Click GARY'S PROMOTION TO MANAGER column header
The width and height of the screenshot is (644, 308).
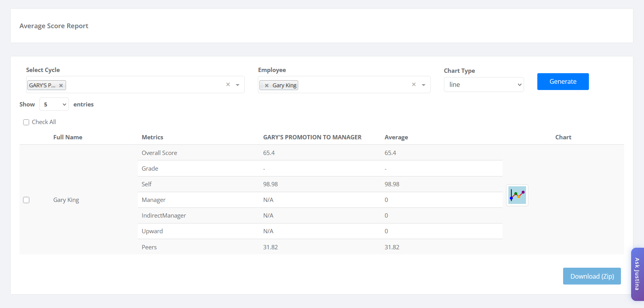tap(312, 137)
